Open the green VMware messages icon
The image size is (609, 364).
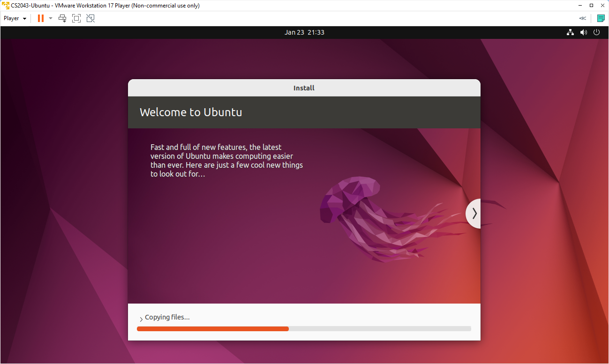[601, 18]
